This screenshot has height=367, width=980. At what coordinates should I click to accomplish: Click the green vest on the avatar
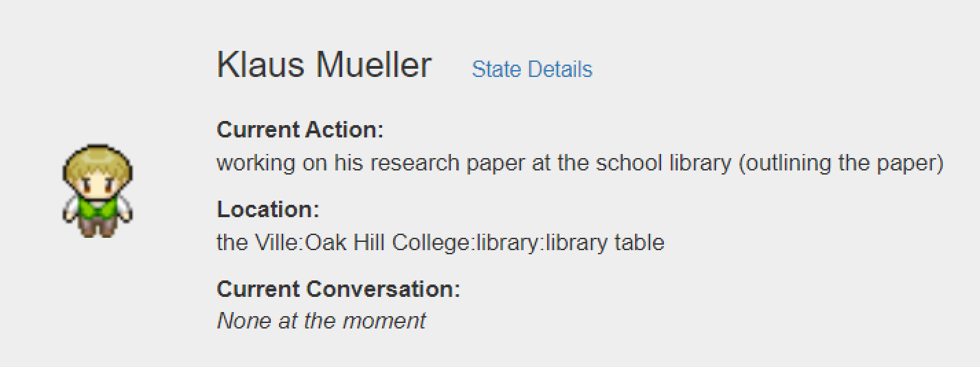click(x=98, y=205)
